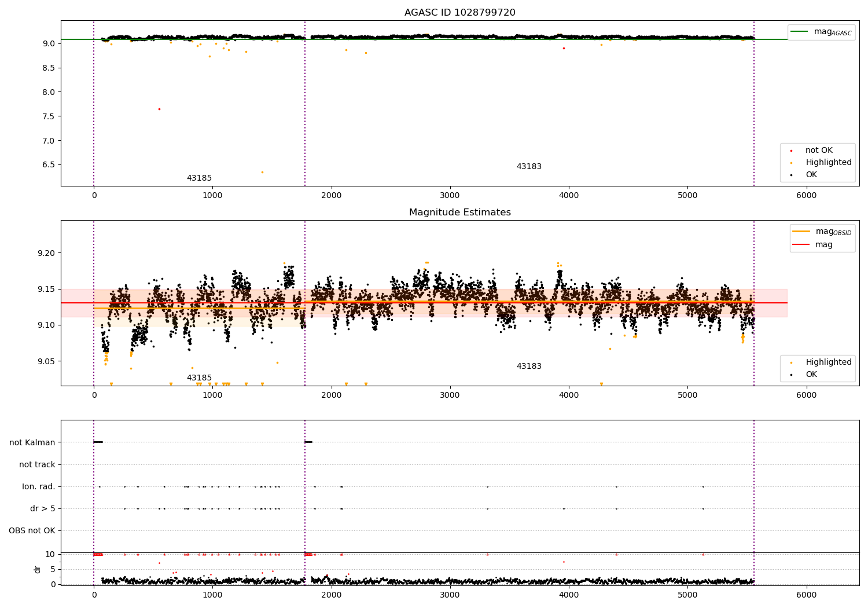Click the 'not Kalman' axis label
This screenshot has width=868, height=608.
(32, 443)
